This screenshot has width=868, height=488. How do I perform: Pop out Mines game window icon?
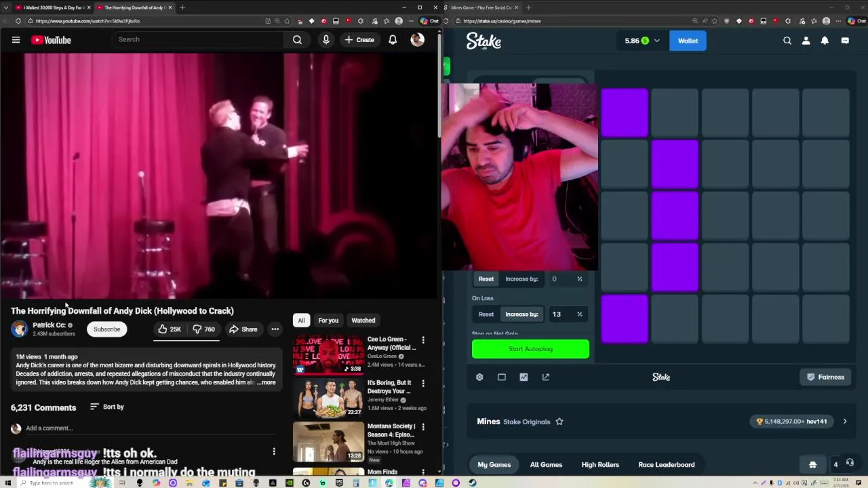tap(546, 378)
